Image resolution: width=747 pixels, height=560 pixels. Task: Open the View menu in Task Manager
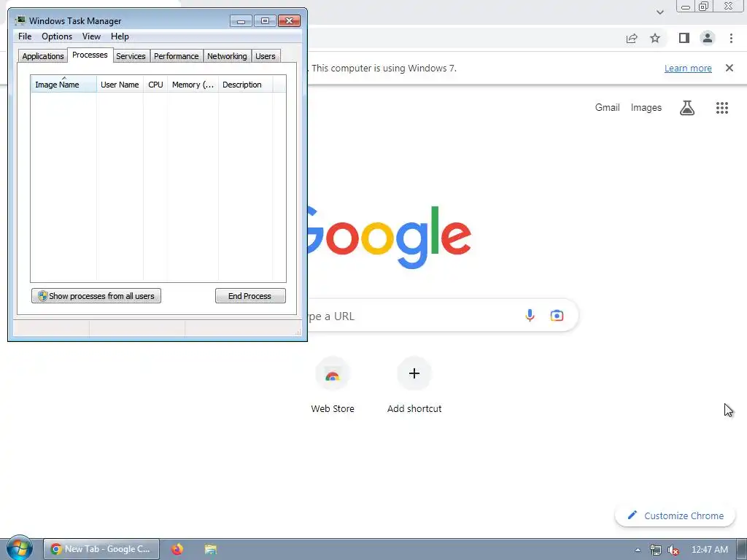(91, 36)
